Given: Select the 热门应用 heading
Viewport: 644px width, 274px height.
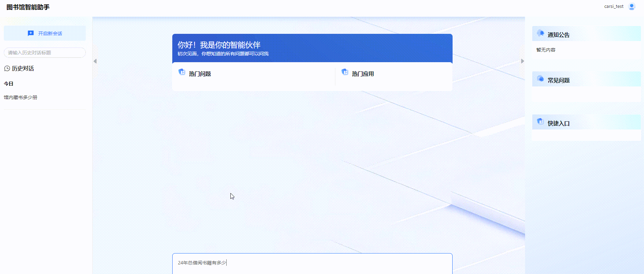Looking at the screenshot, I should pos(363,74).
